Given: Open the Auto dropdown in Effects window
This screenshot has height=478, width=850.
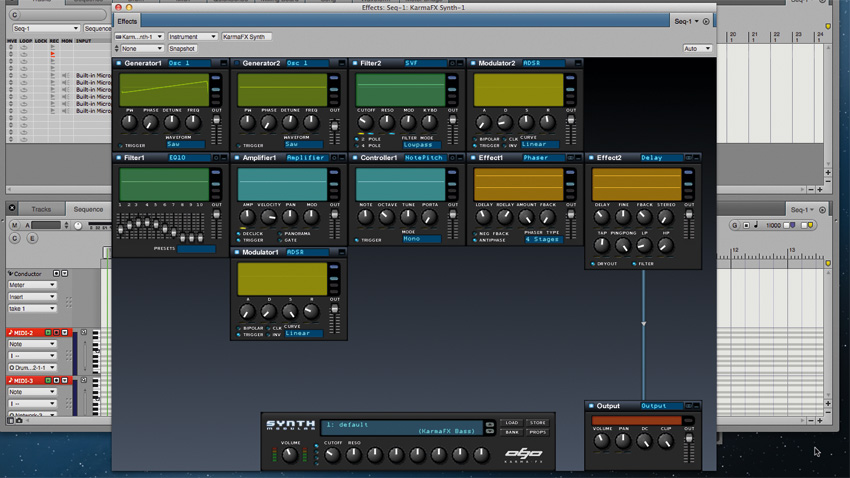Looking at the screenshot, I should coord(697,49).
